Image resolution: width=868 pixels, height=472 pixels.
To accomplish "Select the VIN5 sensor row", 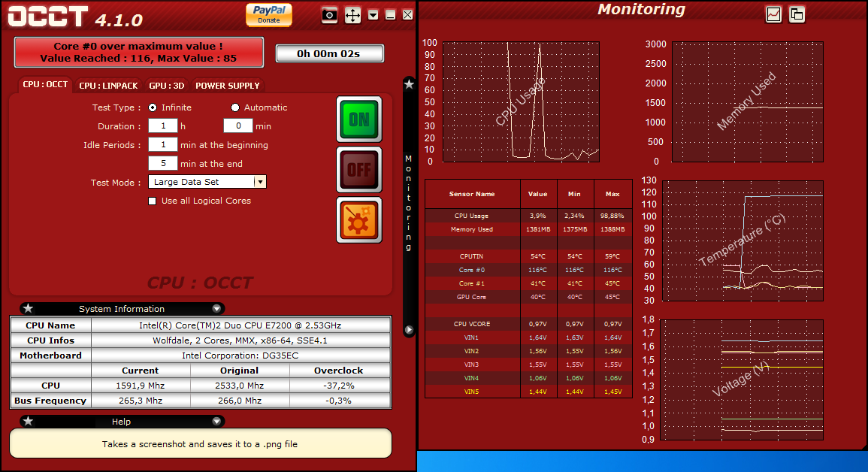I will click(528, 392).
